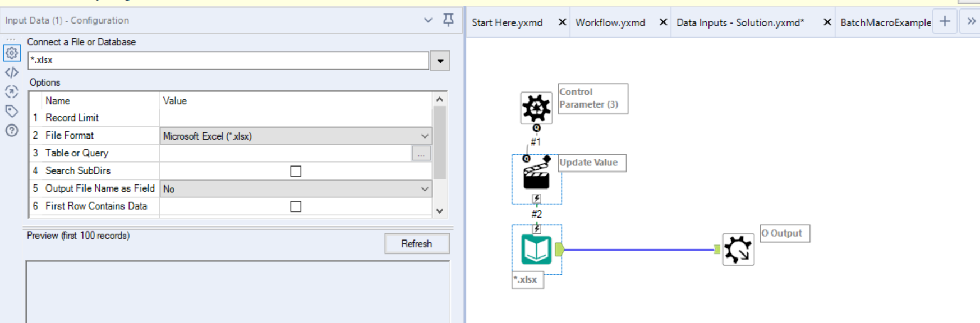Image resolution: width=980 pixels, height=323 pixels.
Task: Pin the Configuration panel
Action: click(448, 20)
